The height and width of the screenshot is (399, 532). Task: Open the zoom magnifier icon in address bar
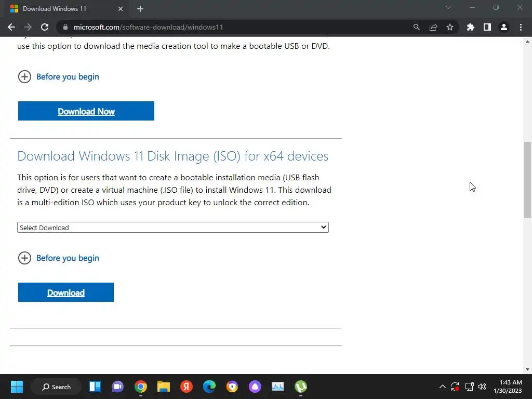[x=416, y=27]
